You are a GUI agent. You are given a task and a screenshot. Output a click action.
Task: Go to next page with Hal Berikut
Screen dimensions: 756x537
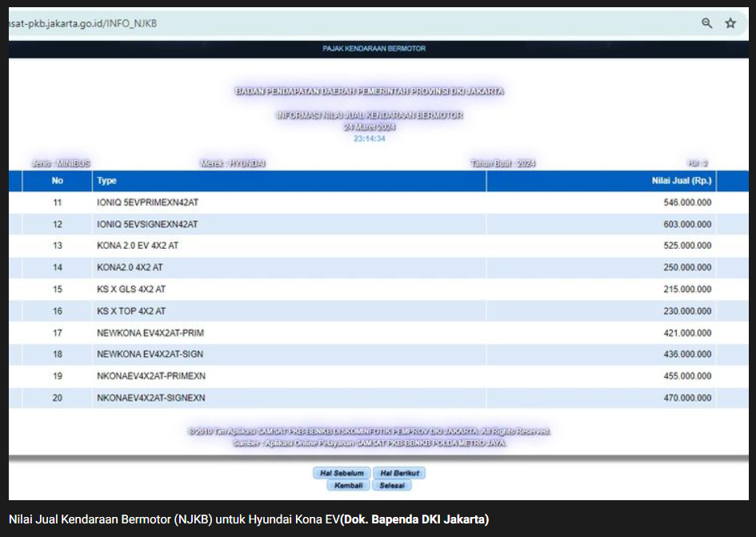399,473
